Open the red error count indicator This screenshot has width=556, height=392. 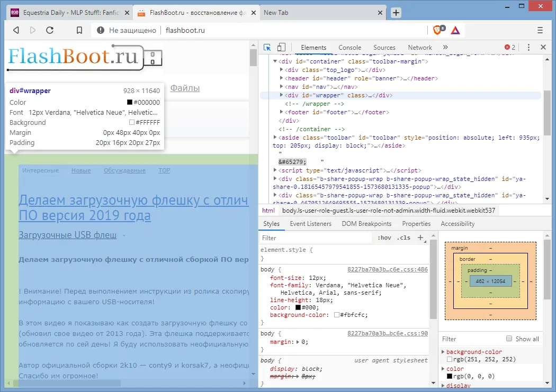pos(510,47)
